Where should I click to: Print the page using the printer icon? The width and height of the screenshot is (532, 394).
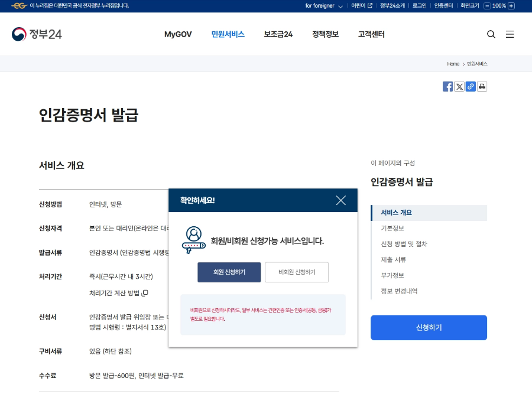(482, 86)
